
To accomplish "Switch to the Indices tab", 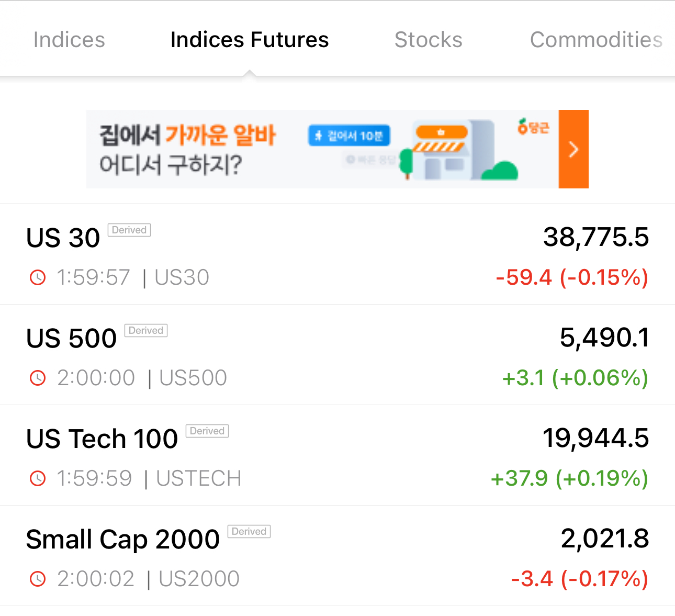I will click(x=69, y=40).
